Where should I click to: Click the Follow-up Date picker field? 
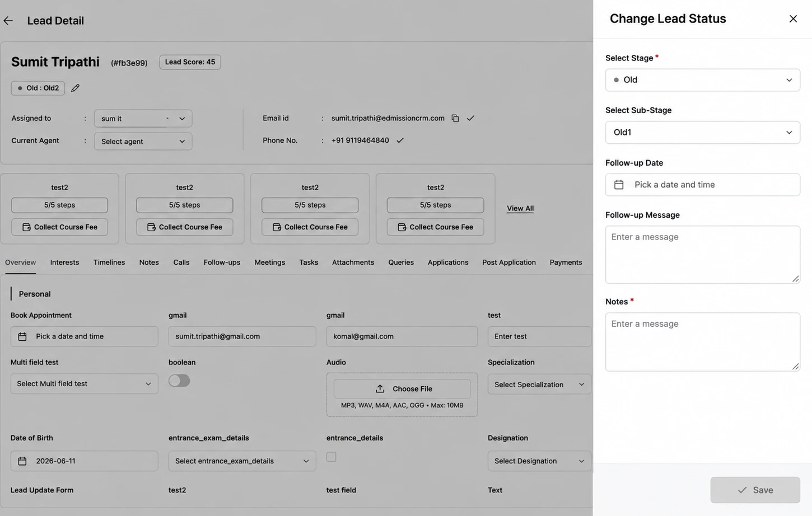703,185
